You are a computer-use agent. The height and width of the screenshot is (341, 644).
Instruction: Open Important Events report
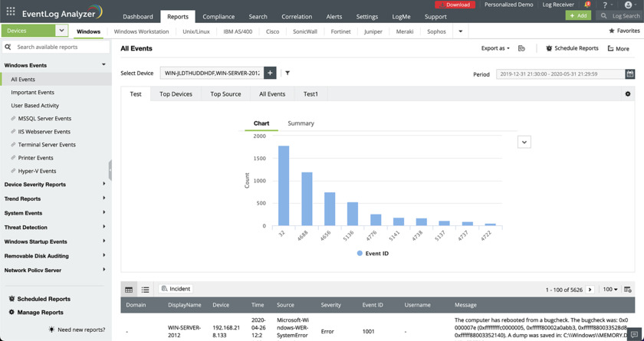[32, 92]
